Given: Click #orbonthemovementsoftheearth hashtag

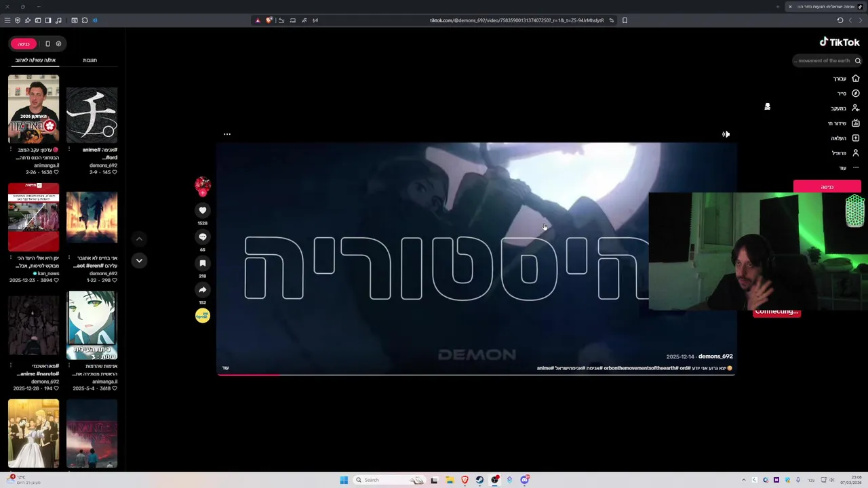Looking at the screenshot, I should tap(641, 368).
